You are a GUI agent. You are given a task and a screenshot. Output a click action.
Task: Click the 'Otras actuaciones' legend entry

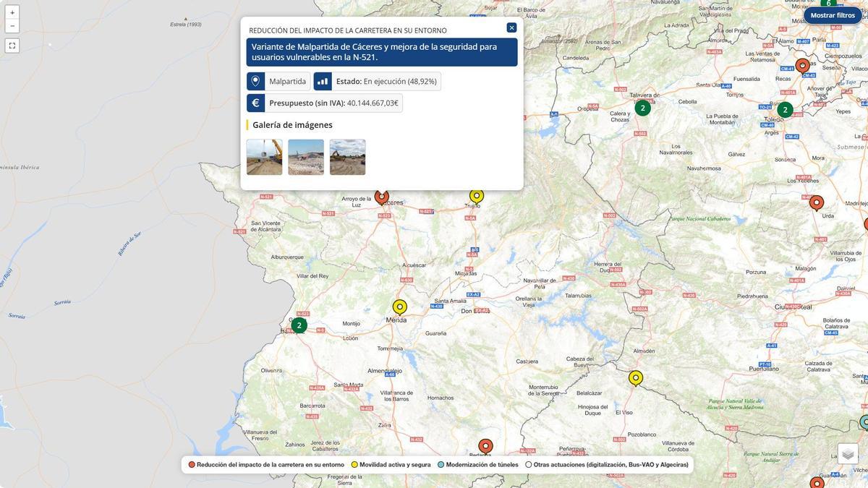coord(607,465)
